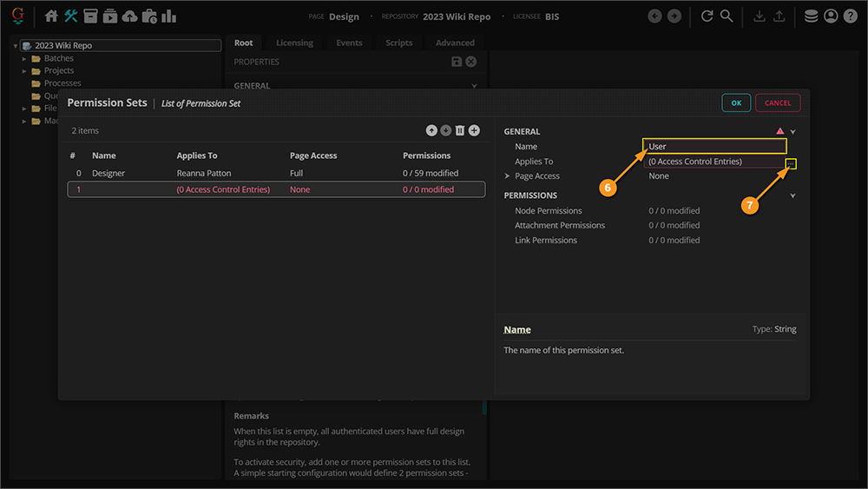The image size is (868, 489).
Task: Click the refresh icon in header
Action: coord(707,17)
